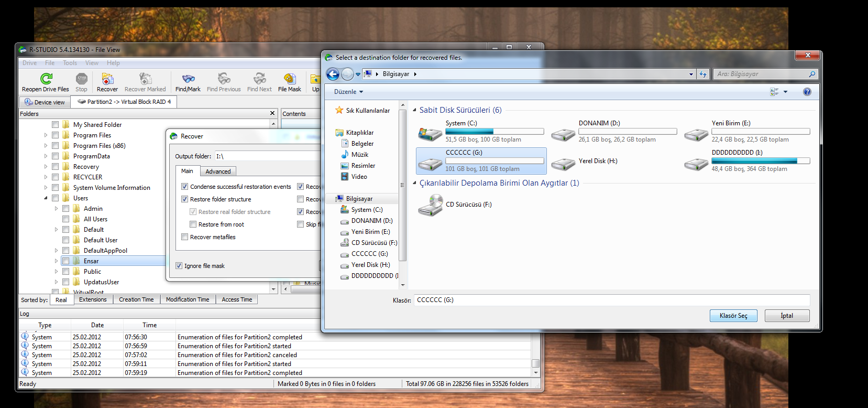Expand the Admin folder node
The image size is (868, 408).
click(x=56, y=209)
